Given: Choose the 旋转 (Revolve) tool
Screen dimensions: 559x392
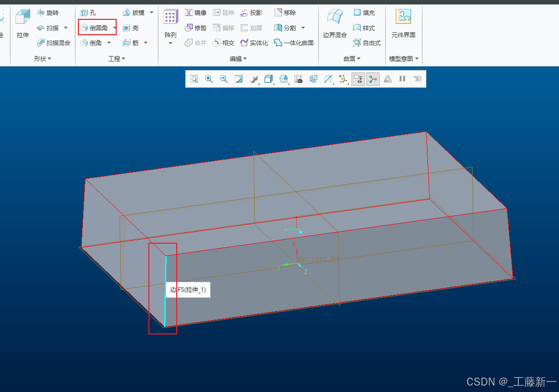Looking at the screenshot, I should [48, 13].
